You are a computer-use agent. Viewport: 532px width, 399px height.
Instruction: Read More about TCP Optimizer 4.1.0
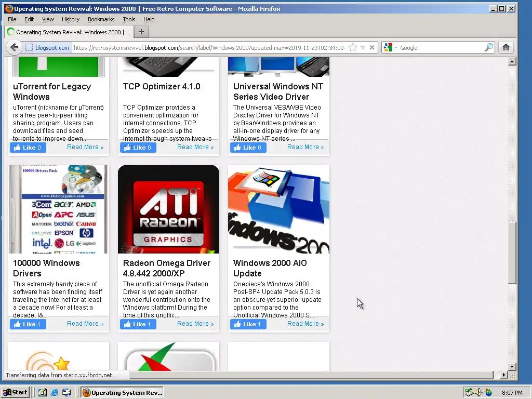click(195, 147)
